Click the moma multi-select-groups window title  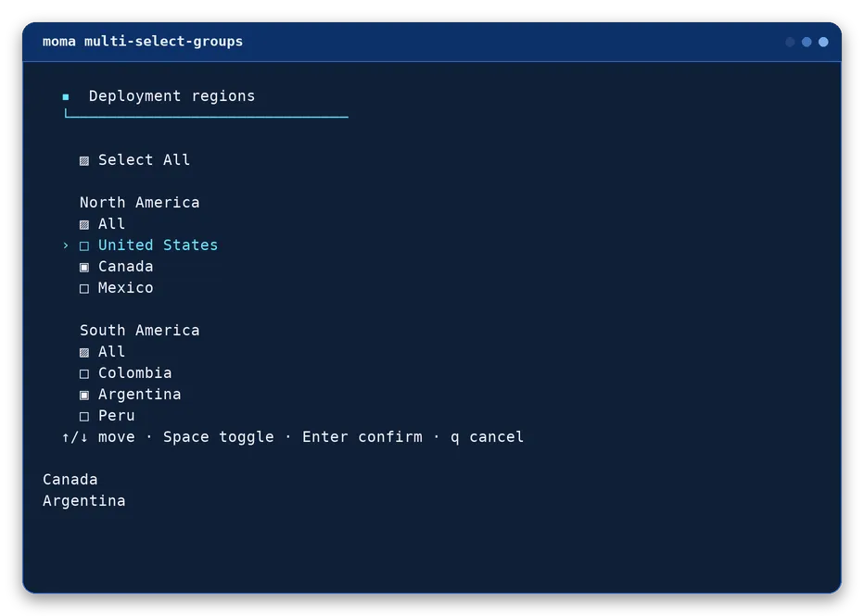coord(143,42)
